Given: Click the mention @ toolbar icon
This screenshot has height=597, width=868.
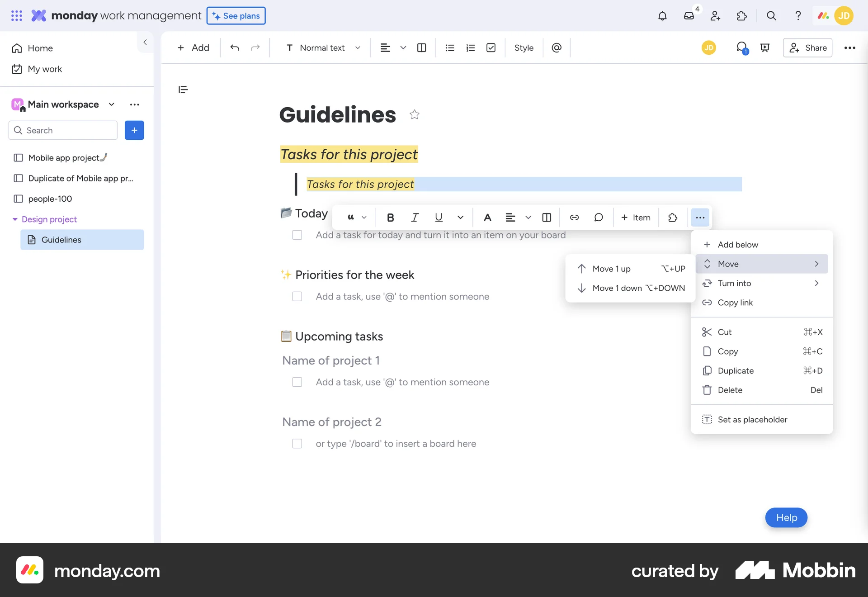Looking at the screenshot, I should pyautogui.click(x=557, y=48).
